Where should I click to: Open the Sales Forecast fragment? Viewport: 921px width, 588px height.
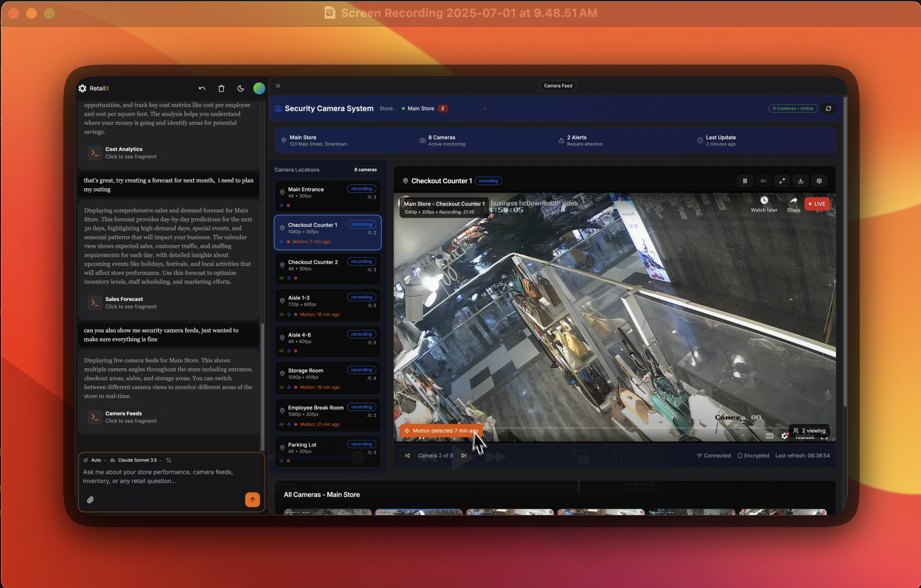click(x=124, y=303)
